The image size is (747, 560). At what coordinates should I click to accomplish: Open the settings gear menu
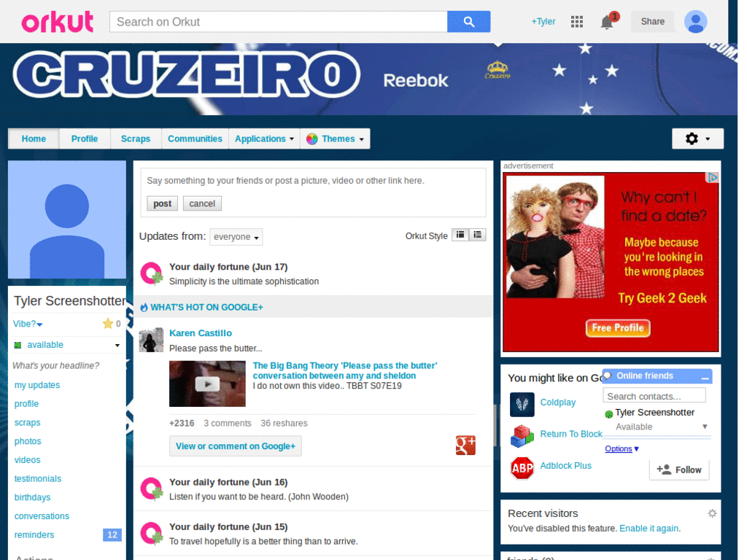coord(697,139)
